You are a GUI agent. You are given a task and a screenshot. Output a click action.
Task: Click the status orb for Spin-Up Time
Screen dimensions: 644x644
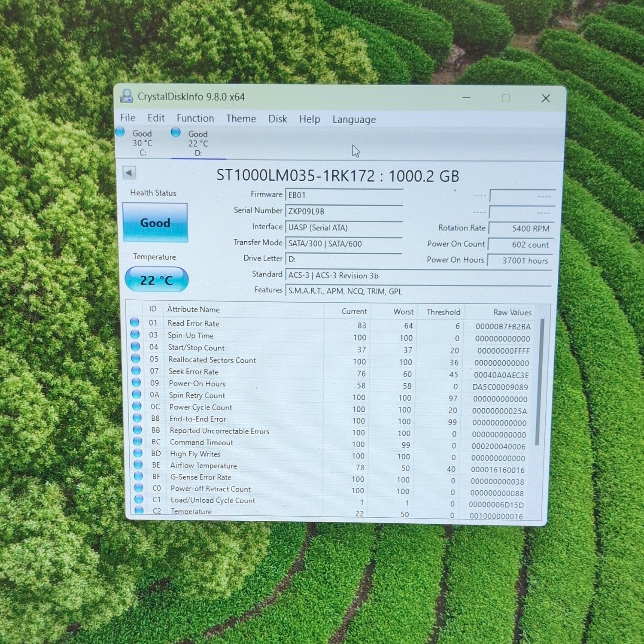(135, 334)
